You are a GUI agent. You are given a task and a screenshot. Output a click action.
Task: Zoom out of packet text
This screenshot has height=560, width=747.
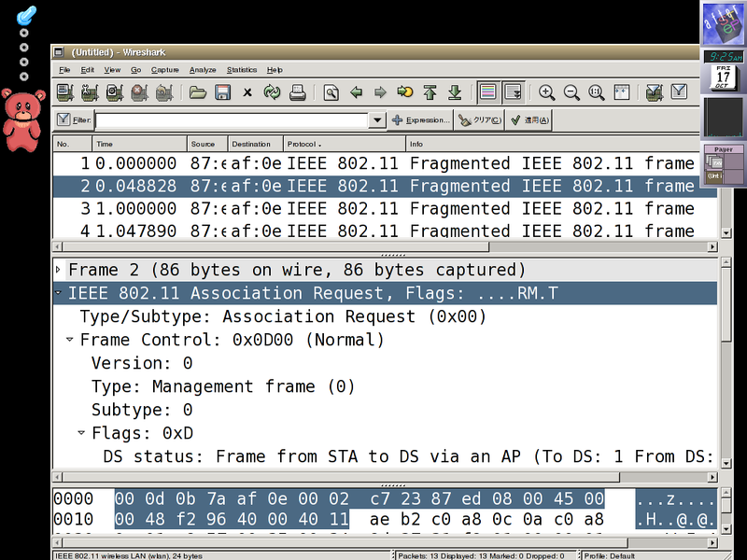tap(571, 91)
